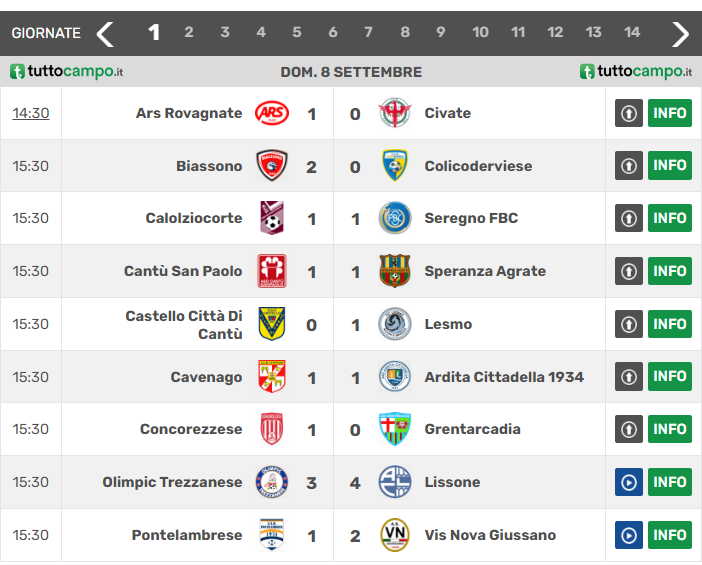The width and height of the screenshot is (702, 565).
Task: Open Speranza Agrate team link
Action: pyautogui.click(x=485, y=271)
